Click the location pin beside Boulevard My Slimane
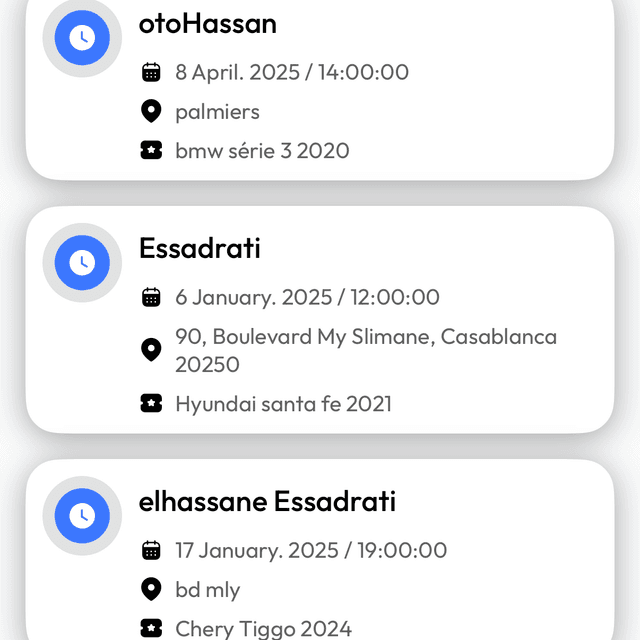 click(151, 350)
